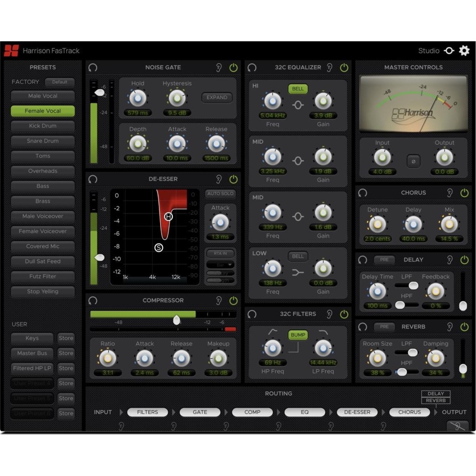Reset the Chorus section

point(363,193)
